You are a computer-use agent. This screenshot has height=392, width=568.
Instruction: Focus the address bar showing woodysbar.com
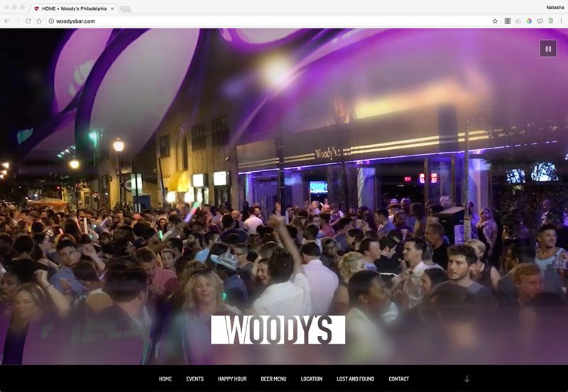pyautogui.click(x=273, y=21)
